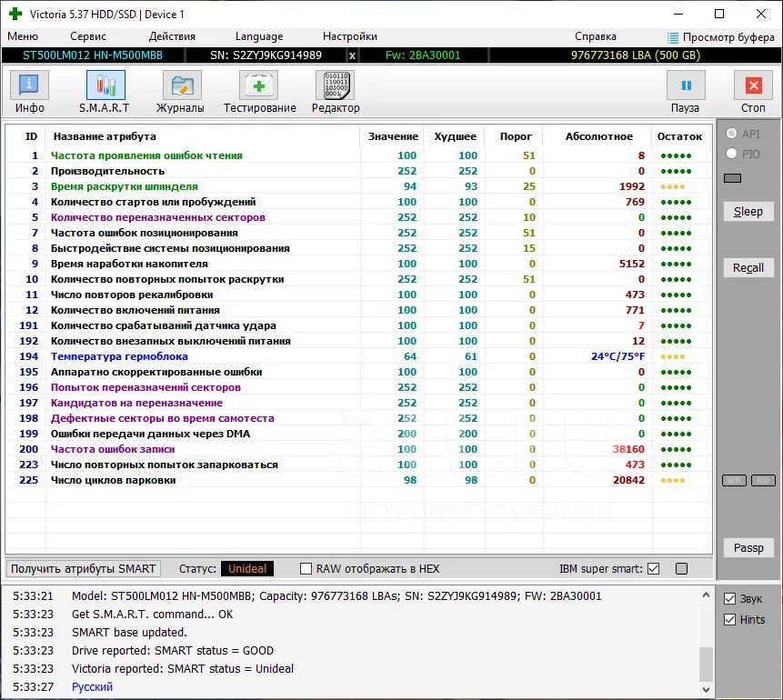
Task: Click the raw value 38160
Action: [x=628, y=449]
